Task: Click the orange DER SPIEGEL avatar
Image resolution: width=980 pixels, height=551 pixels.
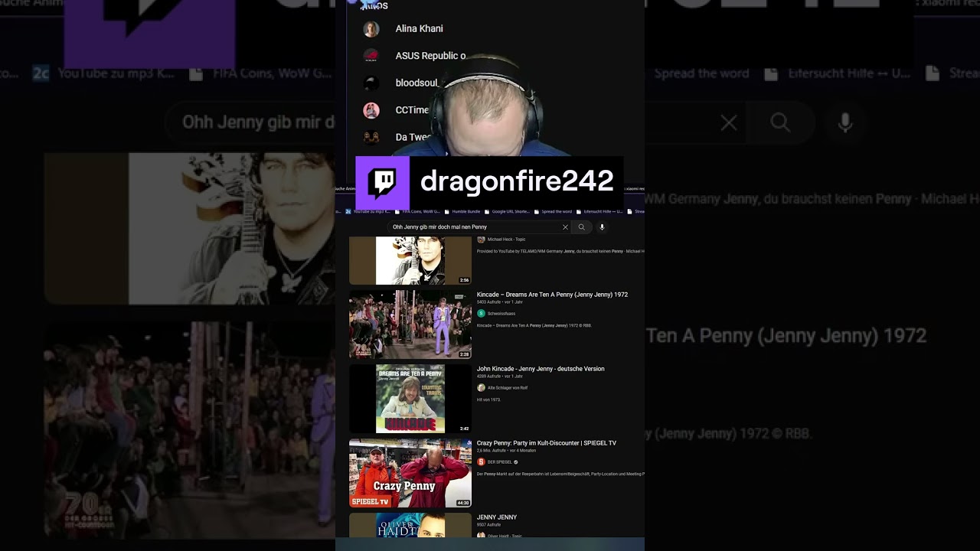Action: [481, 462]
